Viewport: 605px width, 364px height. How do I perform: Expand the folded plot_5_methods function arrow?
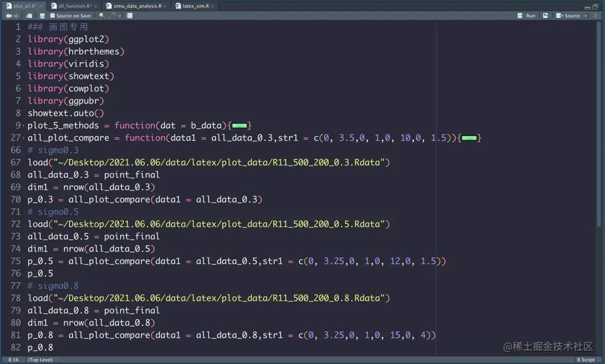24,125
